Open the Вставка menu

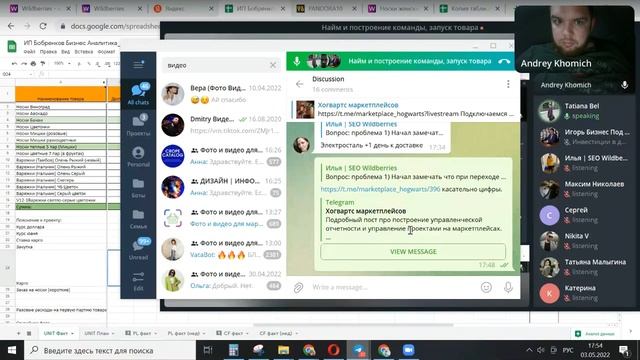(x=84, y=52)
